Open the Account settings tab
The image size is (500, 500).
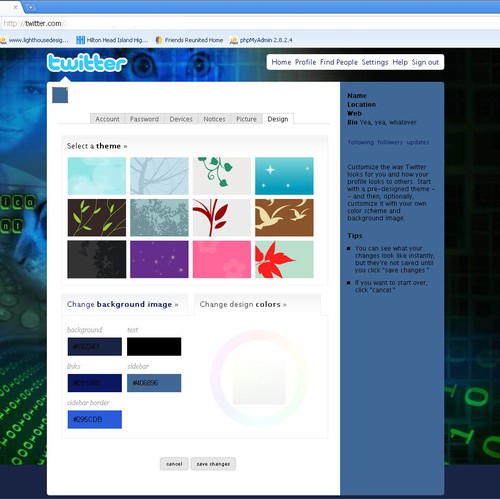click(107, 119)
